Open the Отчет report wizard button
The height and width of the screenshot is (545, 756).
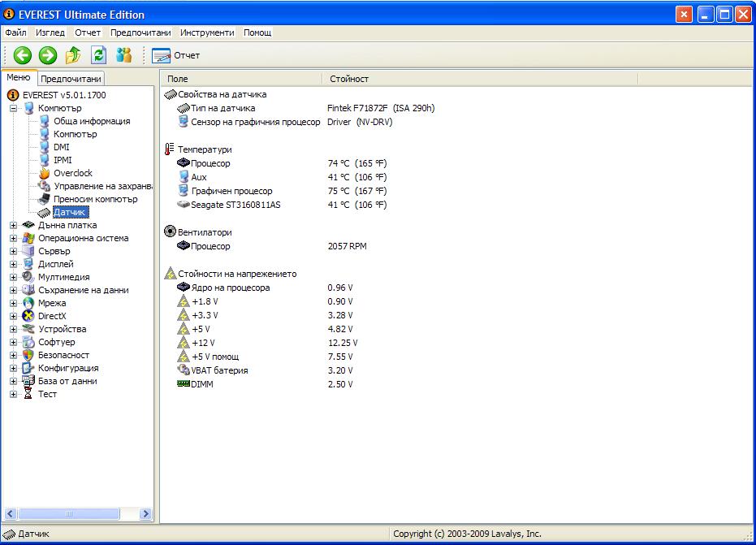(x=176, y=55)
